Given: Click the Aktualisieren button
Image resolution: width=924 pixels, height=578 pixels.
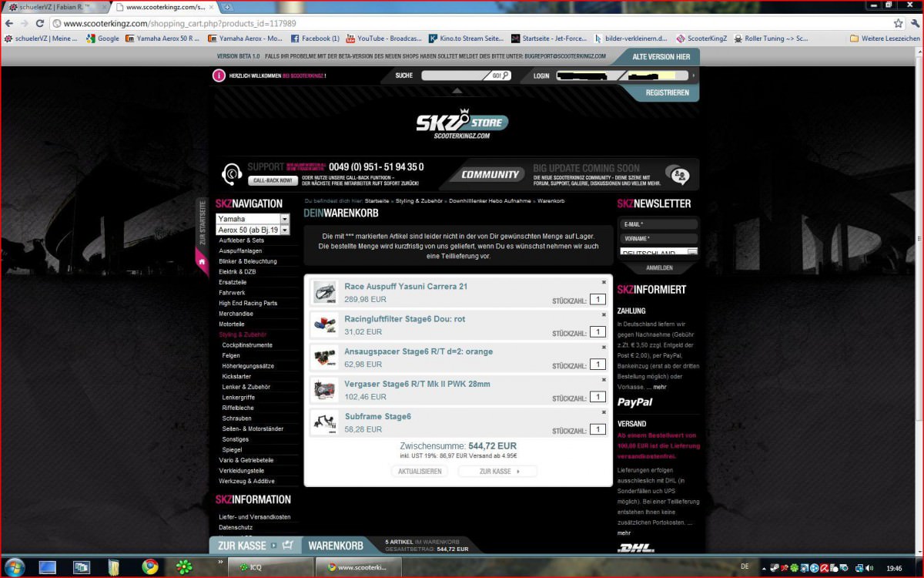Looking at the screenshot, I should (x=420, y=471).
